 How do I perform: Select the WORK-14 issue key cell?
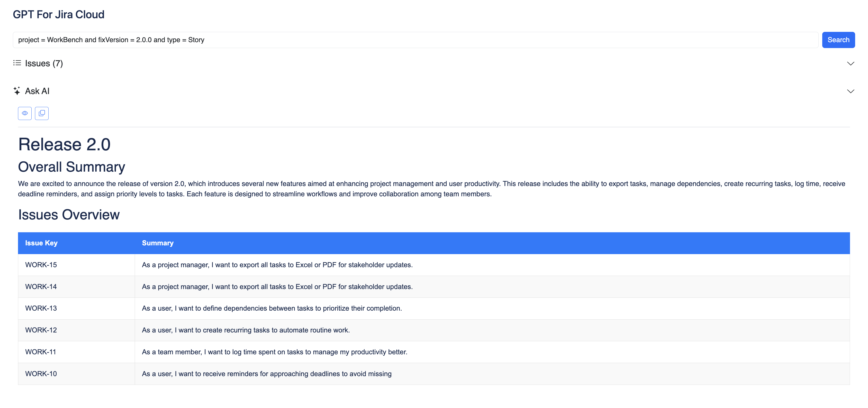(41, 287)
